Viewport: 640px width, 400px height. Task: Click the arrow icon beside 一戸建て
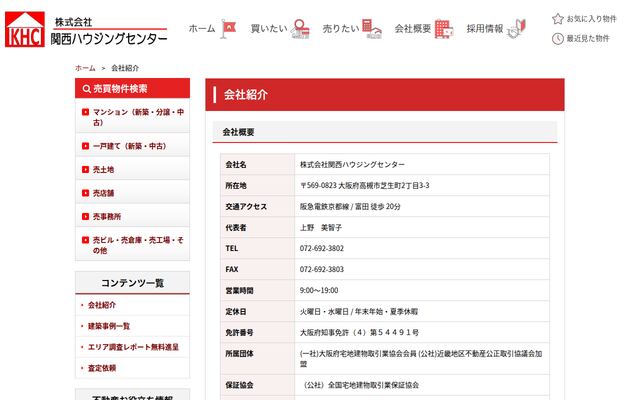pos(85,146)
